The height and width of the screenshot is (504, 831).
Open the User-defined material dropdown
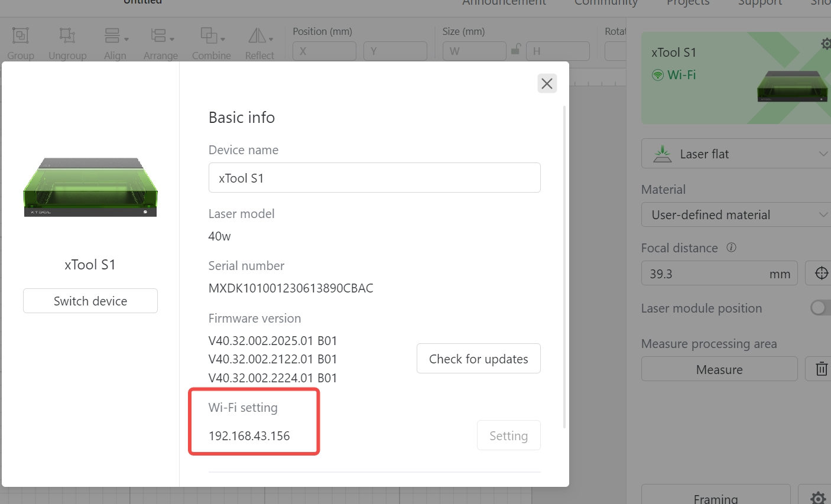pos(736,214)
